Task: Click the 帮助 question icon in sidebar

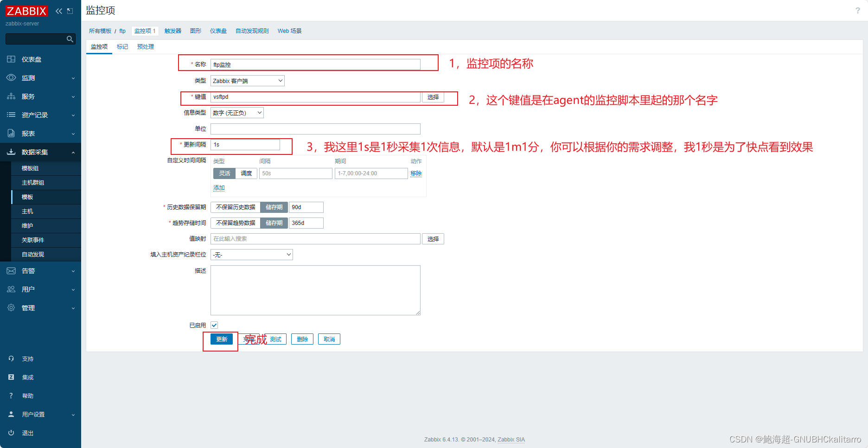Action: click(x=11, y=396)
